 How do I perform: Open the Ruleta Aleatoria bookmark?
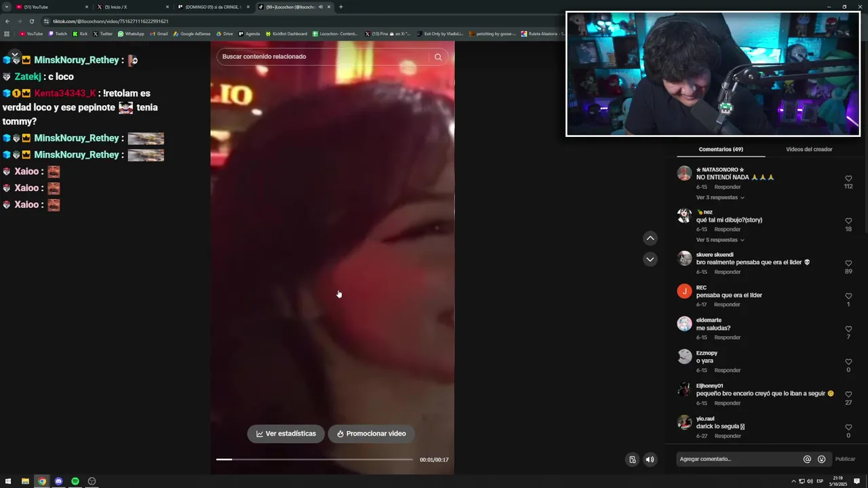[x=543, y=34]
